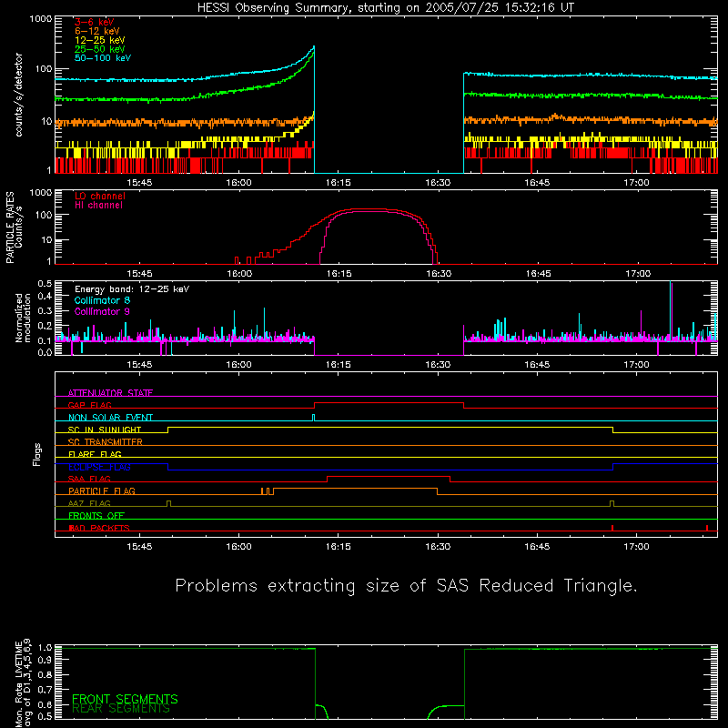Click the FRONT SEGMENTS legend label

[x=125, y=699]
